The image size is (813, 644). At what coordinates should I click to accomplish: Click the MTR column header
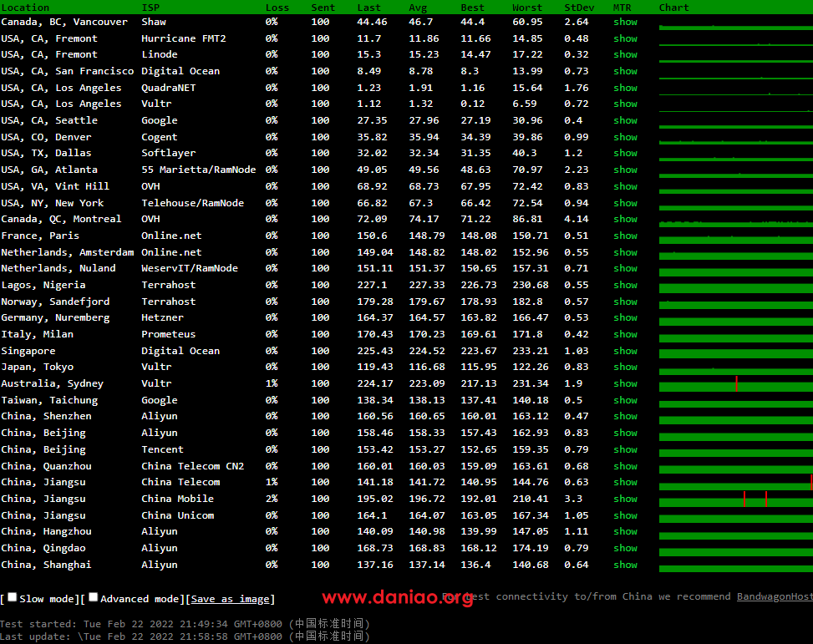pos(622,8)
